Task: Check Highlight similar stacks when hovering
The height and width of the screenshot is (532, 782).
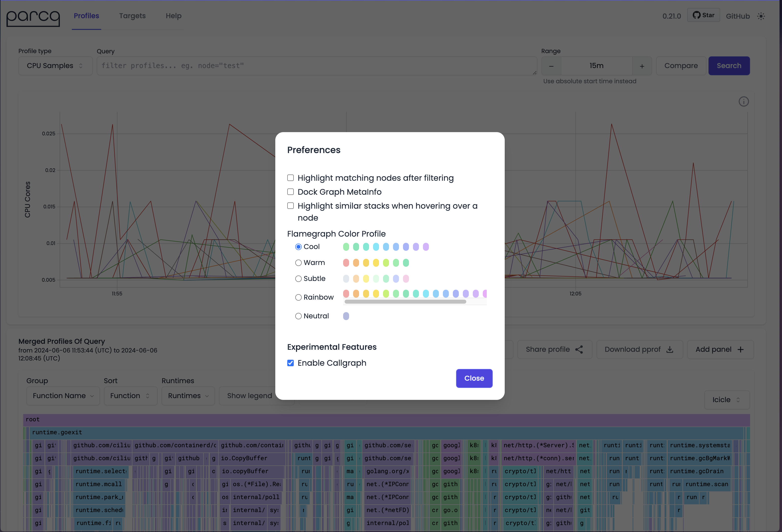Action: [291, 206]
